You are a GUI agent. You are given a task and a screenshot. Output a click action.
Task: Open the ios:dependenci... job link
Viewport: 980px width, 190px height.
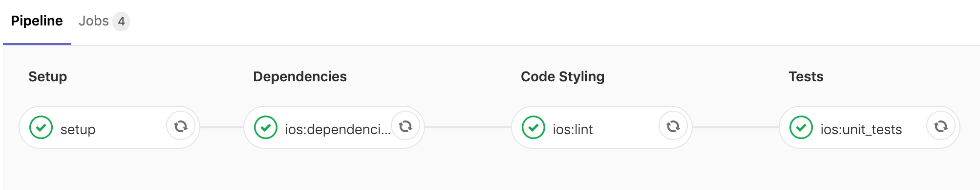pos(338,130)
